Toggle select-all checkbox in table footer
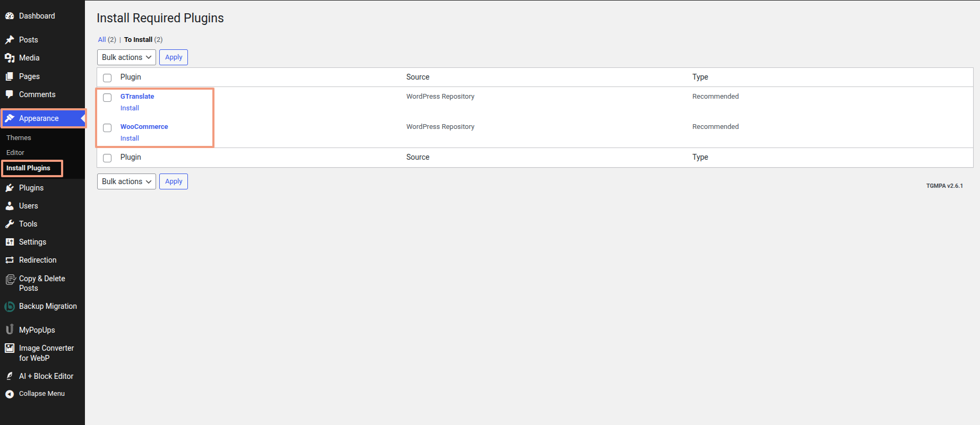Viewport: 980px width, 425px height. [x=107, y=158]
